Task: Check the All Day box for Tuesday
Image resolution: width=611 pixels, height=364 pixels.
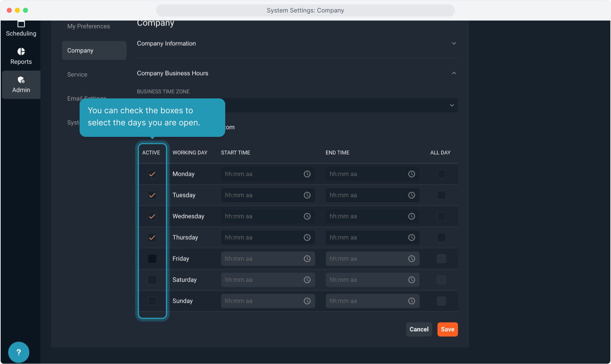Action: tap(441, 195)
